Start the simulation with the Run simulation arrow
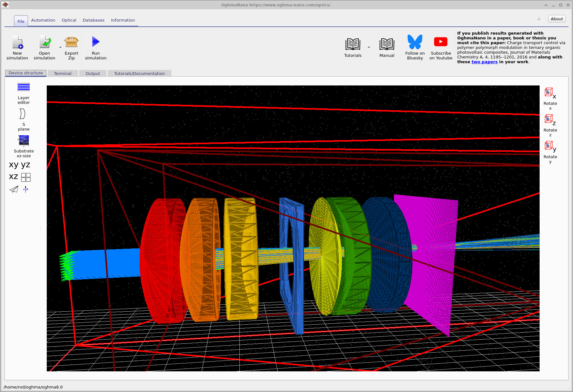Image resolution: width=573 pixels, height=392 pixels. 96,42
